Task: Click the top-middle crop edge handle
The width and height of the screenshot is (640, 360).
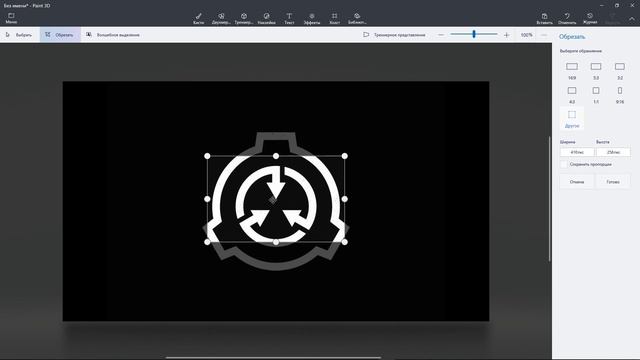Action: 276,156
